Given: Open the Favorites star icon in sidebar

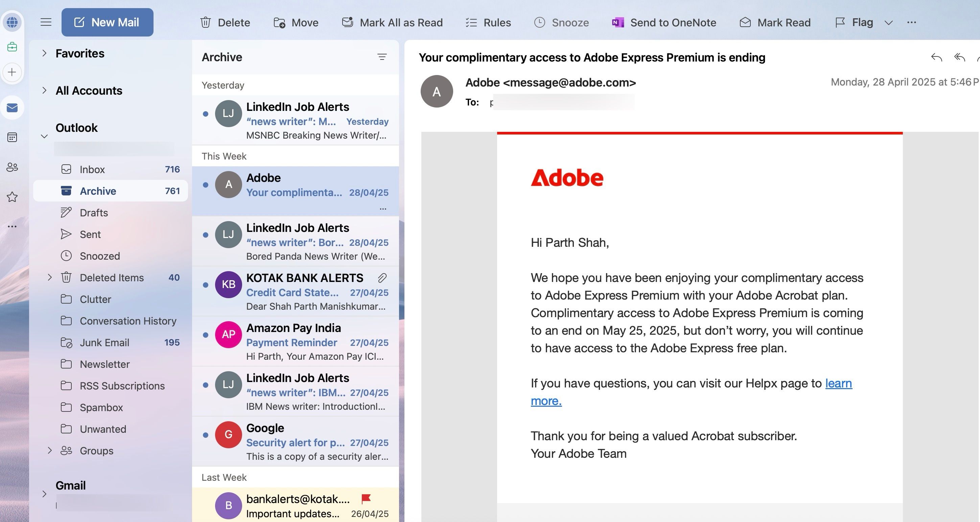Looking at the screenshot, I should tap(12, 197).
